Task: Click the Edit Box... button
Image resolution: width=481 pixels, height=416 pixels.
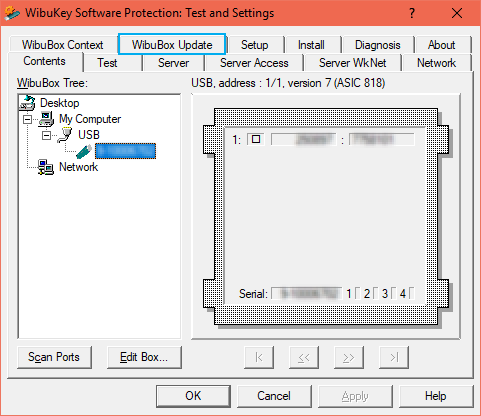Action: point(144,357)
